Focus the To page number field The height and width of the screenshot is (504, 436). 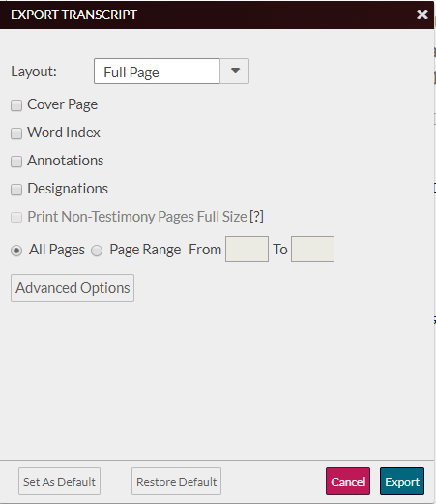(x=312, y=249)
